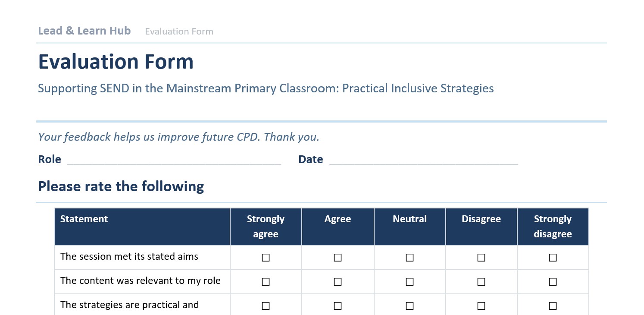Image resolution: width=644 pixels, height=315 pixels.
Task: Select Disagree for content relevant to role
Action: [481, 282]
